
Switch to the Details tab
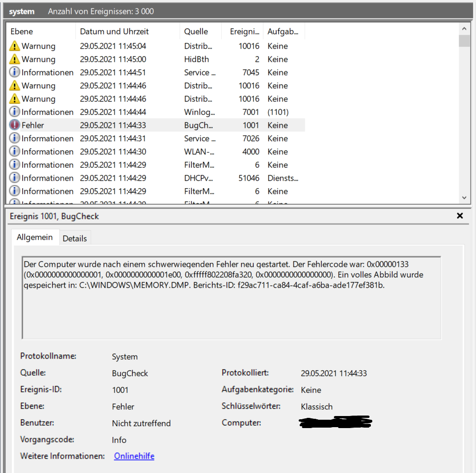pos(75,239)
